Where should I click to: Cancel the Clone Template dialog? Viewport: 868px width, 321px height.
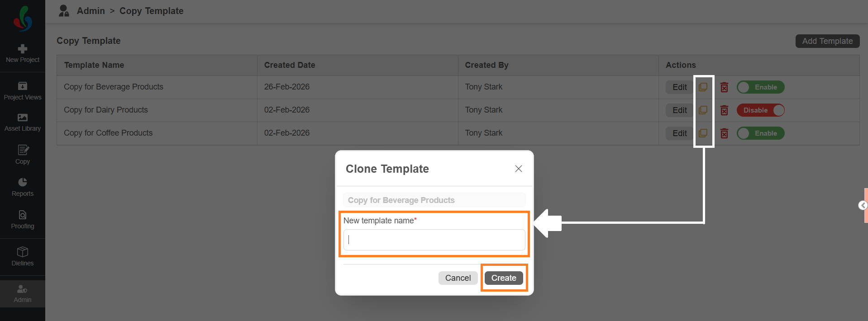[x=458, y=278]
